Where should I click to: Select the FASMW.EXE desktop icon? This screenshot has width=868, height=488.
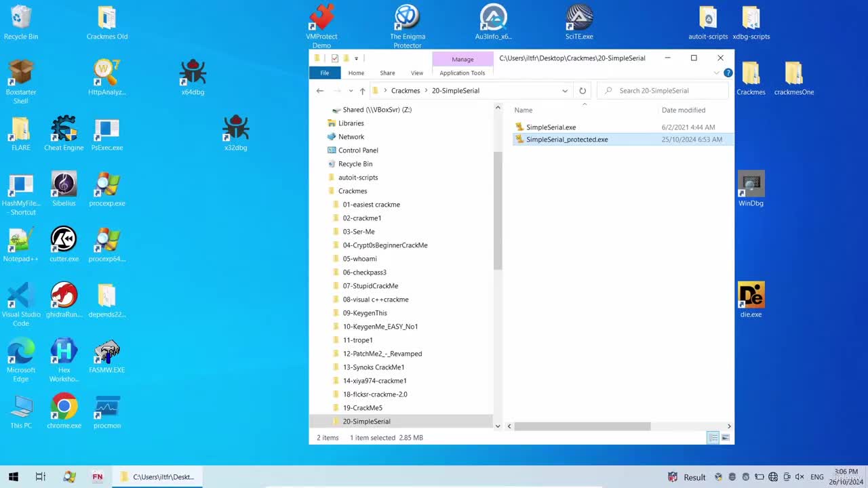coord(106,354)
